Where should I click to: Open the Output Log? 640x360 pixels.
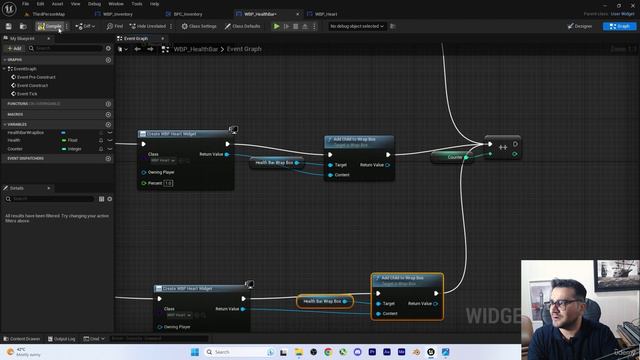point(62,339)
